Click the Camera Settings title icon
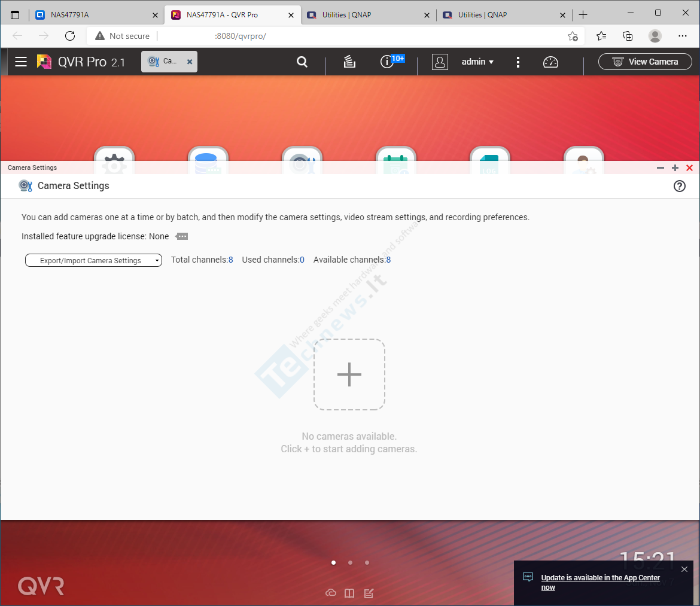The image size is (700, 606). click(26, 185)
